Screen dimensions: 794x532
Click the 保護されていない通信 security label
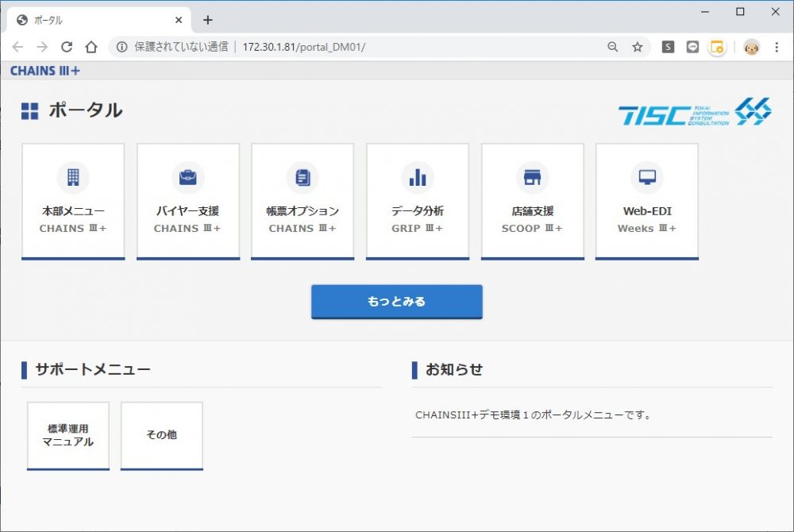[x=181, y=47]
